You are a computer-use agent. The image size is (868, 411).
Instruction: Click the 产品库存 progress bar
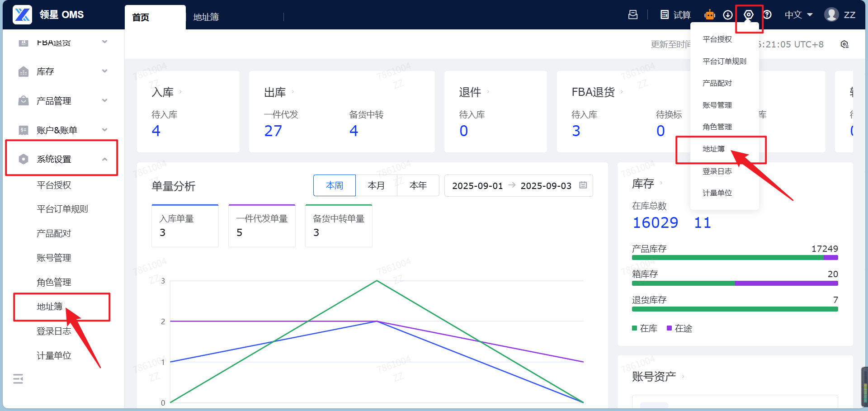coord(735,258)
